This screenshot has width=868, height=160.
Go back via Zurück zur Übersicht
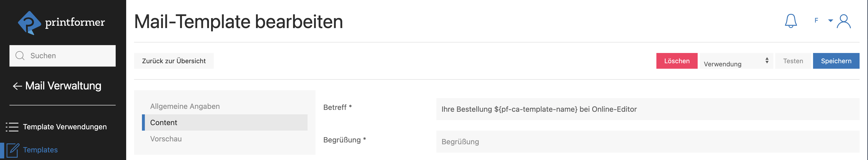173,61
